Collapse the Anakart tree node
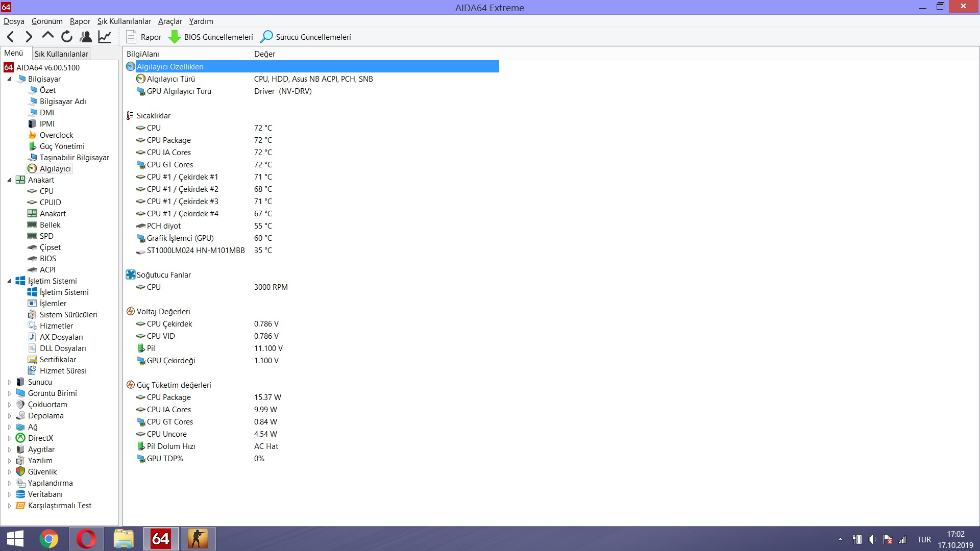Screen dimensions: 980x551 9,180
